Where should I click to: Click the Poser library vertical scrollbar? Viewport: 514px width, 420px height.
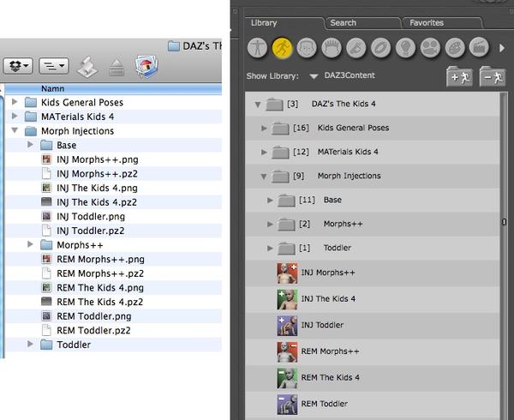504,255
